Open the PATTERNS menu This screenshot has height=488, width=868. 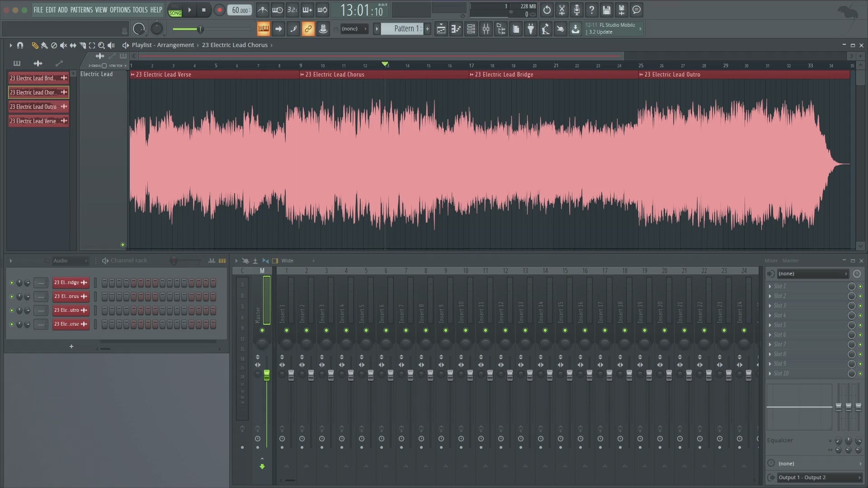tap(81, 10)
